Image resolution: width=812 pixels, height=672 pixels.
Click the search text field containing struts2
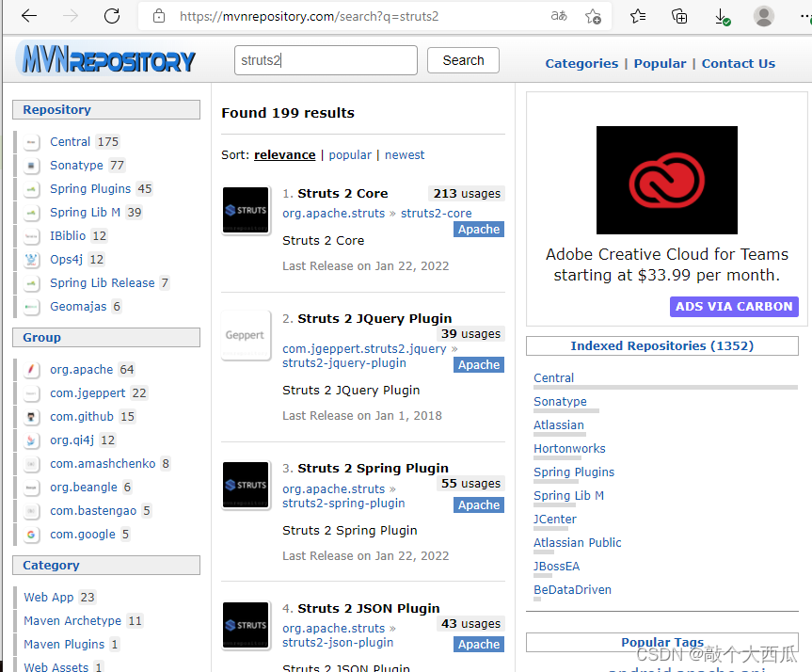[326, 60]
